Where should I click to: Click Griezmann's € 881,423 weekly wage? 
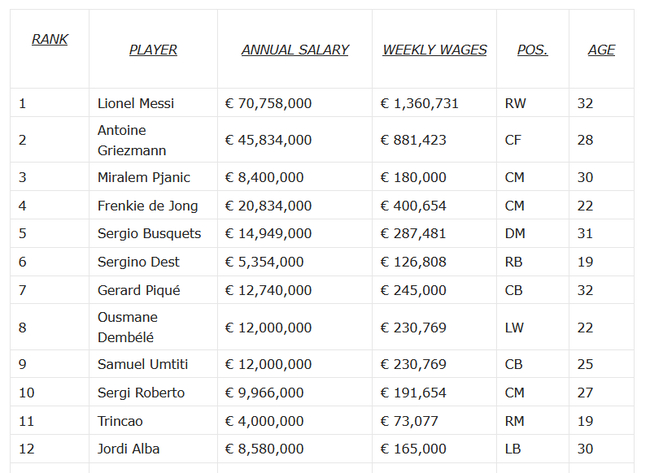413,140
